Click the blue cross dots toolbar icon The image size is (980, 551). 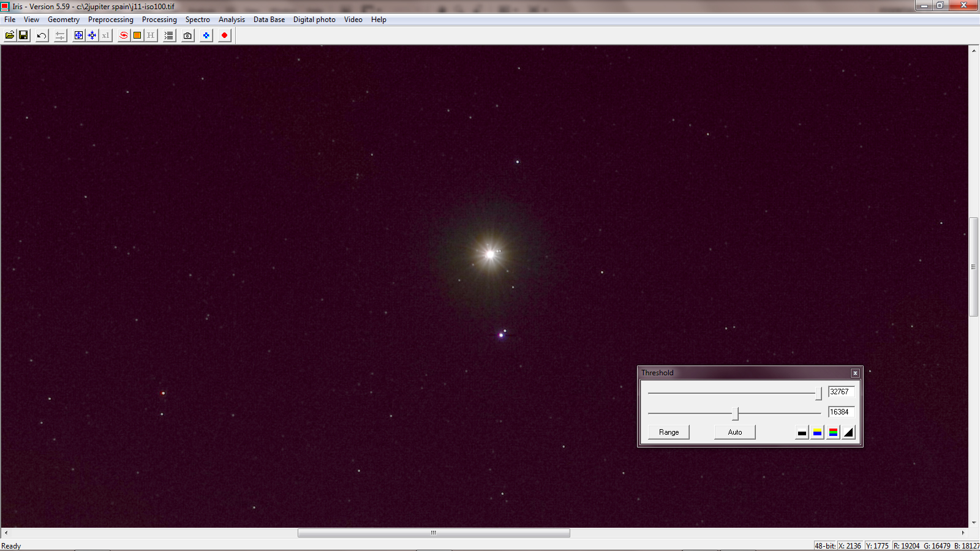click(x=206, y=36)
